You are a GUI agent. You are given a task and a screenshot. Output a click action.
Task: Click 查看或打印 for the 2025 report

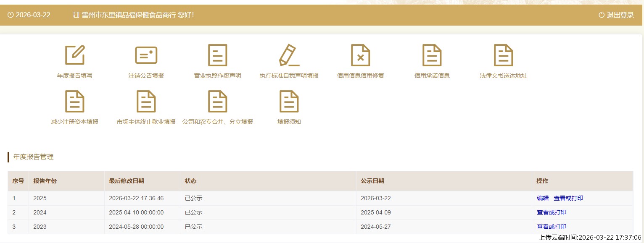coord(568,198)
